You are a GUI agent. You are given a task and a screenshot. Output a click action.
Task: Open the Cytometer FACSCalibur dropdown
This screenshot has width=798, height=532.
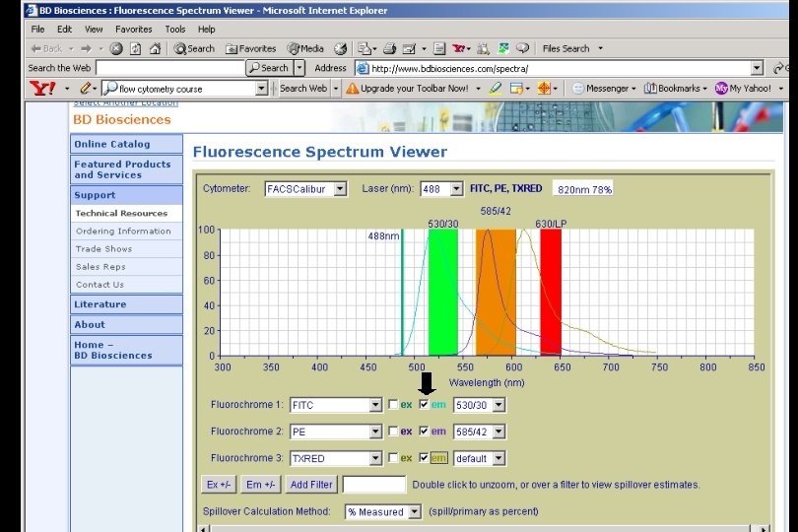tap(305, 189)
